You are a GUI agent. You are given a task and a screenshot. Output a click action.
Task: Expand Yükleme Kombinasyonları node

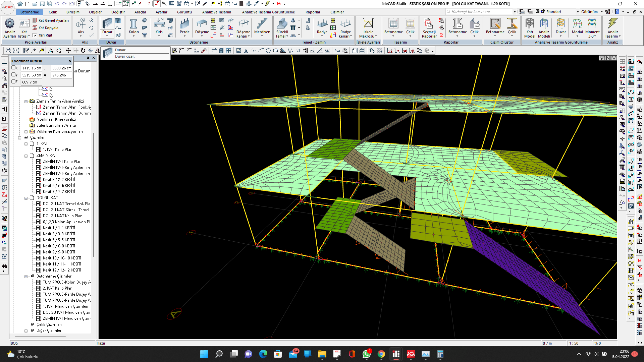pyautogui.click(x=26, y=131)
